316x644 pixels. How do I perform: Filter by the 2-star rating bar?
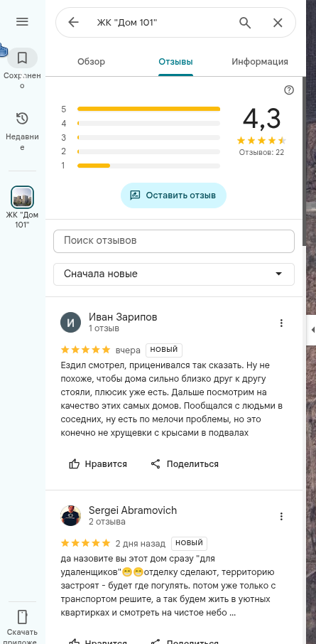click(x=148, y=151)
